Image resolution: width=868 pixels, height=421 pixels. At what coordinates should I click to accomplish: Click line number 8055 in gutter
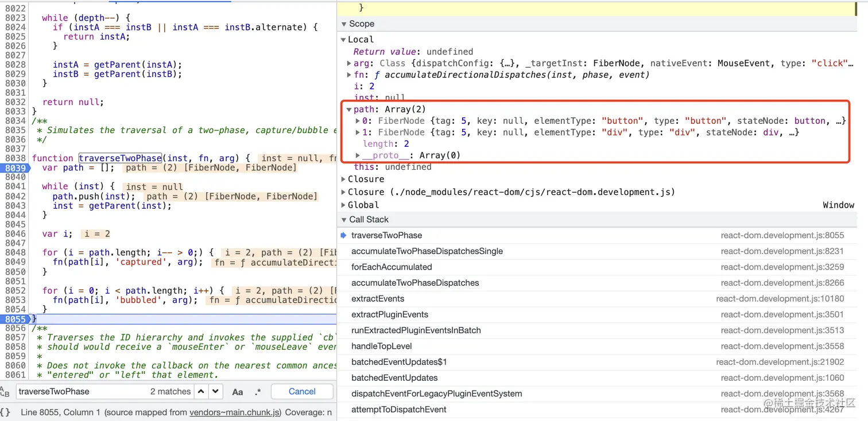(x=15, y=319)
